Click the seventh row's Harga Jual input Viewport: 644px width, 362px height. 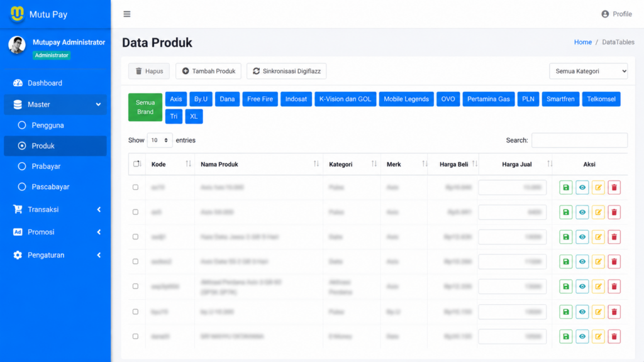512,337
